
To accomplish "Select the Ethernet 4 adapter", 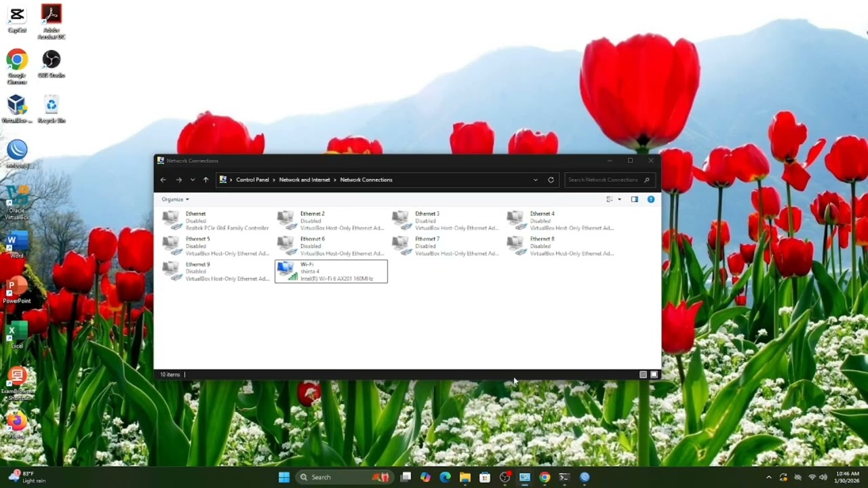I will point(561,221).
